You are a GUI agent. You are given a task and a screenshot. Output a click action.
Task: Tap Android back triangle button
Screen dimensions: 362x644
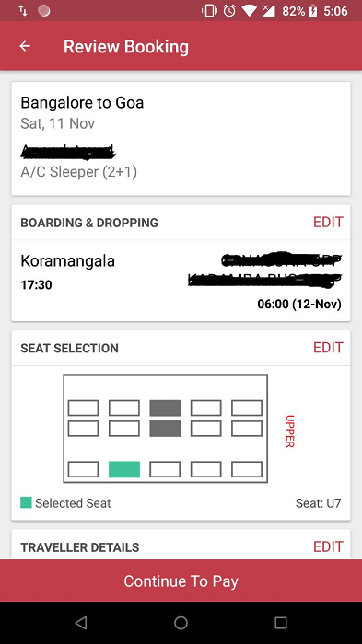click(81, 623)
